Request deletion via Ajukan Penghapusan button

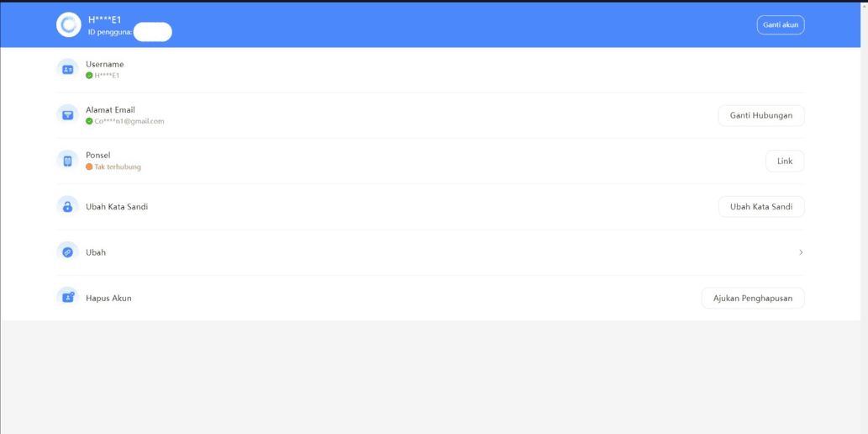pyautogui.click(x=753, y=298)
